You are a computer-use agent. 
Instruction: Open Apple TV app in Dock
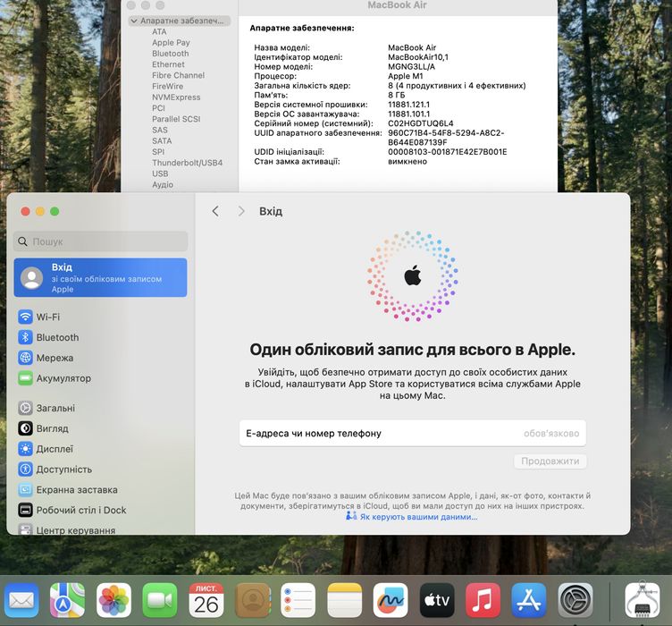pos(437,600)
